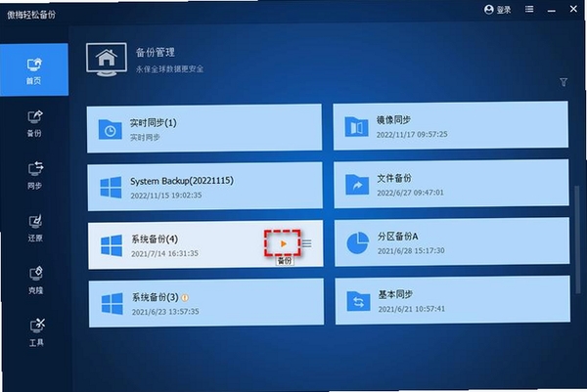Click the warning icon next to 系统备份(3)
Viewport: 587px width, 392px height.
(185, 298)
